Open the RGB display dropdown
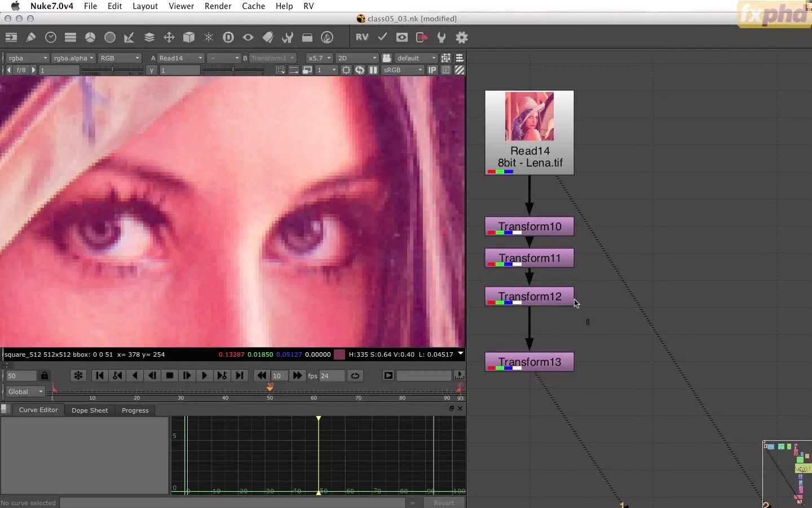The height and width of the screenshot is (508, 812). [120, 58]
